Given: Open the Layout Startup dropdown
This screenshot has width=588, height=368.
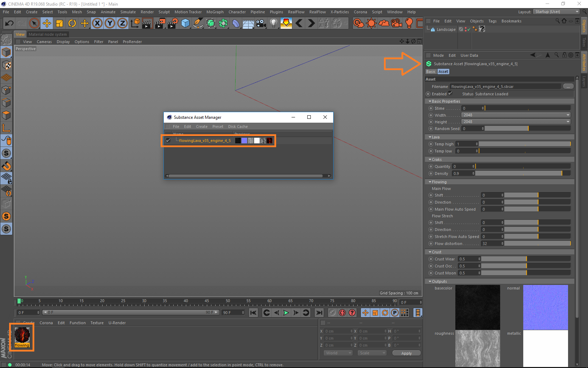Looking at the screenshot, I should pos(556,12).
